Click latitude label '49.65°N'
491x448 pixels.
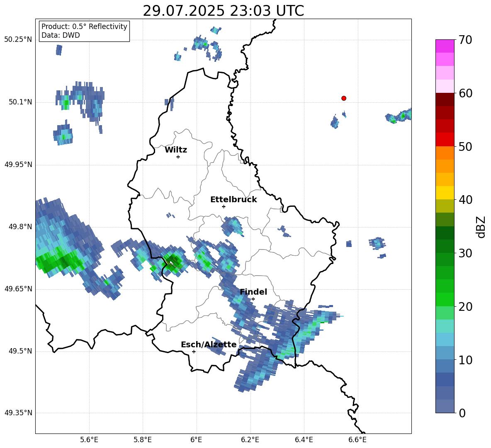click(18, 289)
